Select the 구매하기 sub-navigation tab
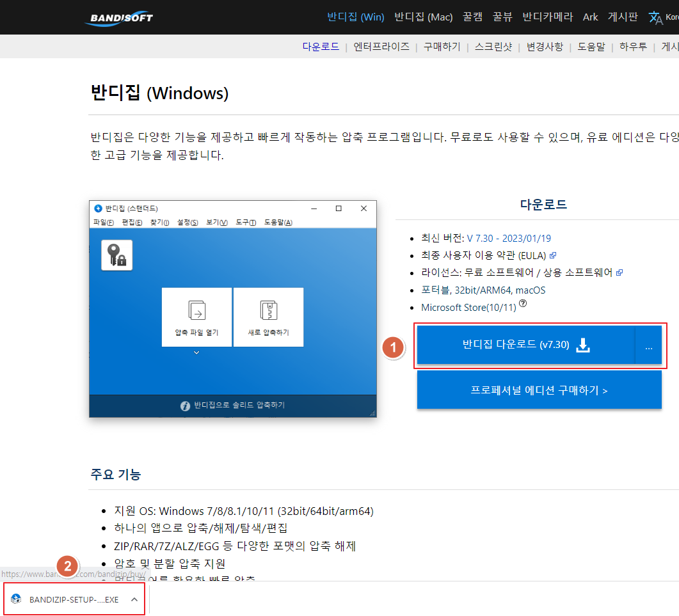The height and width of the screenshot is (616, 679). pos(442,46)
